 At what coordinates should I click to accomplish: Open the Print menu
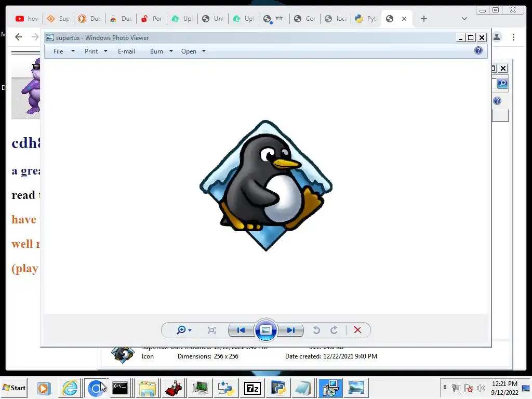tap(91, 51)
